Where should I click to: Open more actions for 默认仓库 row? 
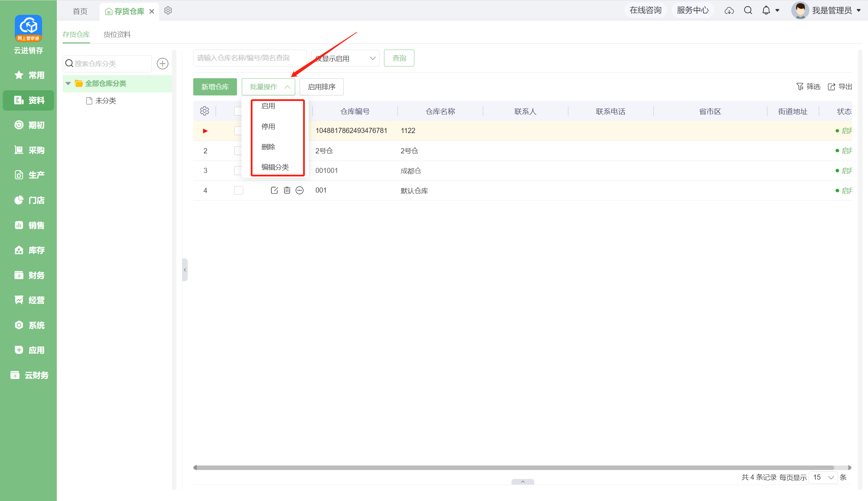point(300,190)
